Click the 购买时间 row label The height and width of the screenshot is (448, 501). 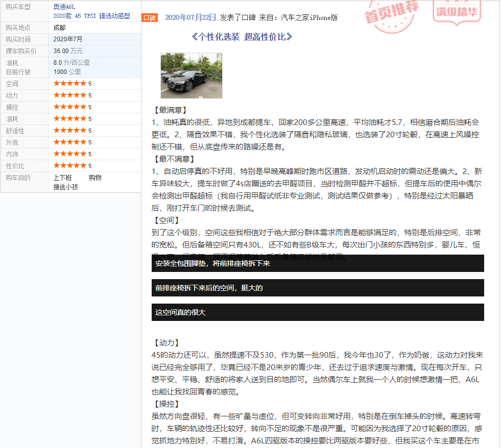[x=18, y=40]
